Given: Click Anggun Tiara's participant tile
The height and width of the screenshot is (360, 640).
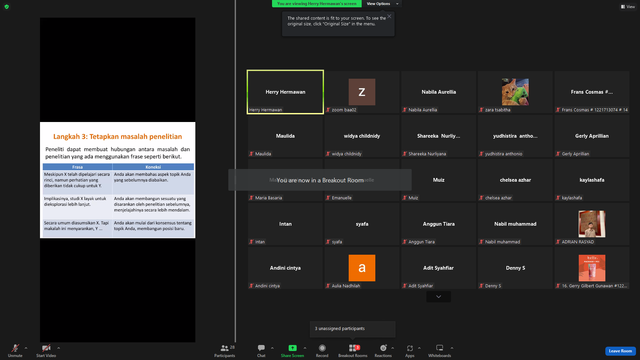Looking at the screenshot, I should pos(438,224).
